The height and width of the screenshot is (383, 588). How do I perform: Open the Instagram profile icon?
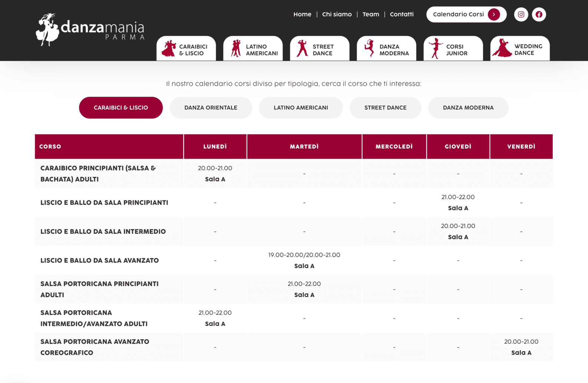(x=521, y=14)
